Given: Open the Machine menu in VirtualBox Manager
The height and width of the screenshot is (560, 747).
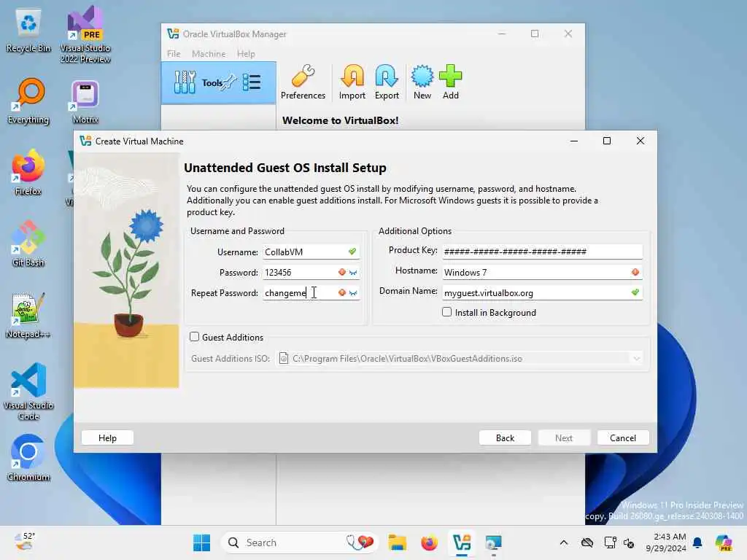Looking at the screenshot, I should [209, 54].
